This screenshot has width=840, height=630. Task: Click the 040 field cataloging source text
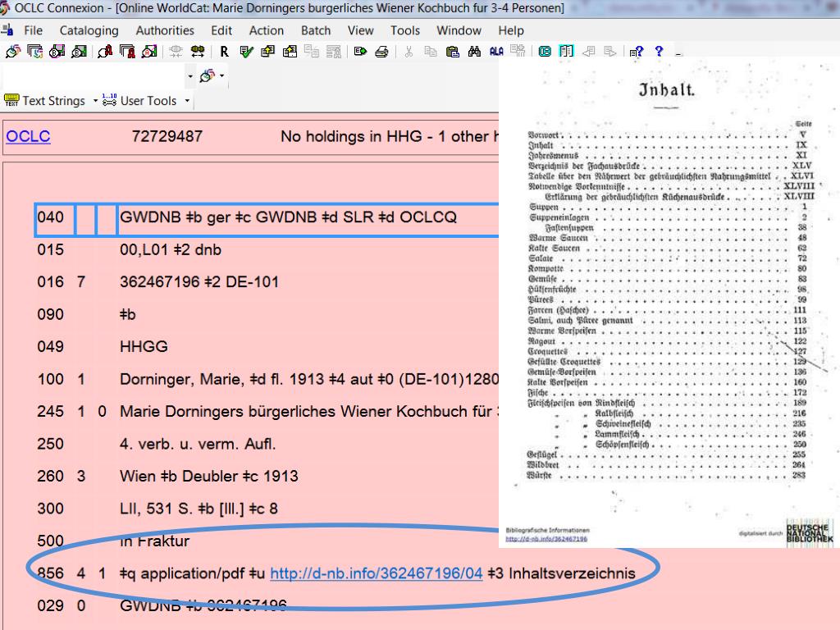(x=288, y=217)
